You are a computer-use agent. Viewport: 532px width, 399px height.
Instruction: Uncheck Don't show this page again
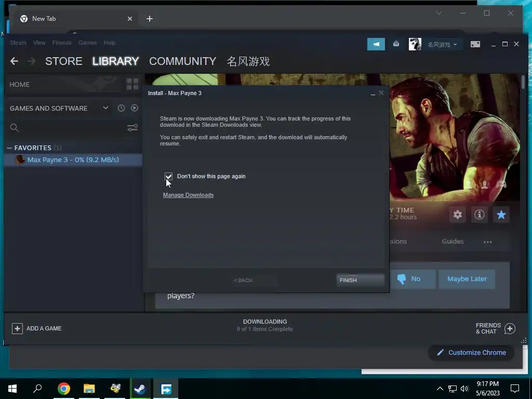coord(169,176)
